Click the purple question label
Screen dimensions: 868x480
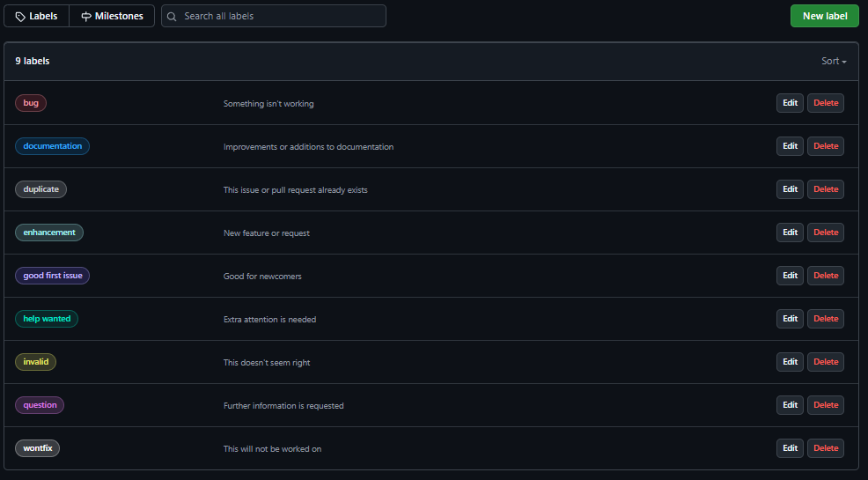40,405
